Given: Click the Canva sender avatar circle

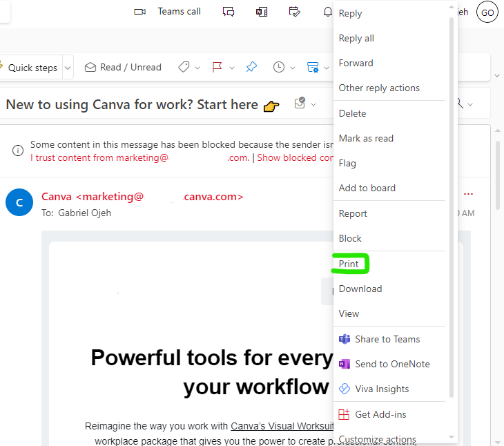Looking at the screenshot, I should (x=19, y=202).
